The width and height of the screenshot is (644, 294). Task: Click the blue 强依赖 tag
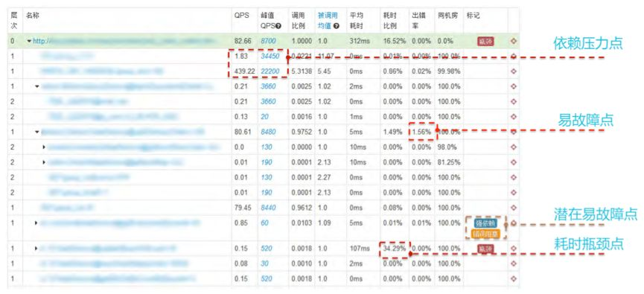pos(485,223)
